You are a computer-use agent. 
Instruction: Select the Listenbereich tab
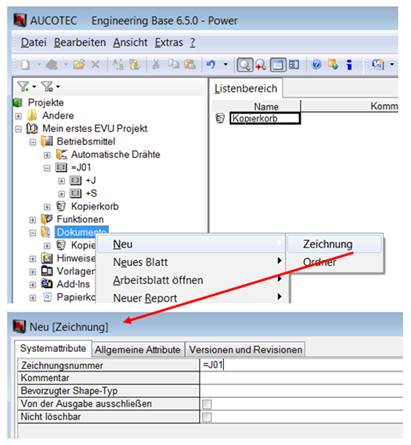[x=246, y=89]
